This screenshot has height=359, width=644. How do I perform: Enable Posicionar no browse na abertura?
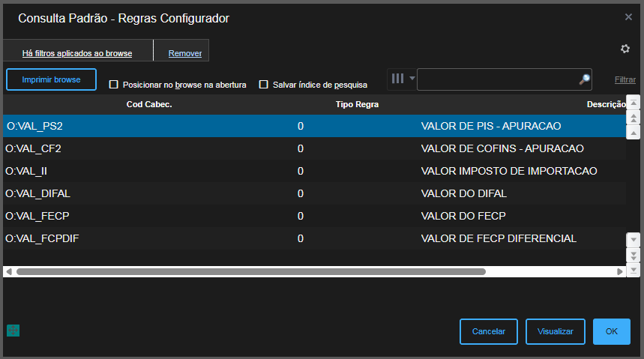pos(114,85)
